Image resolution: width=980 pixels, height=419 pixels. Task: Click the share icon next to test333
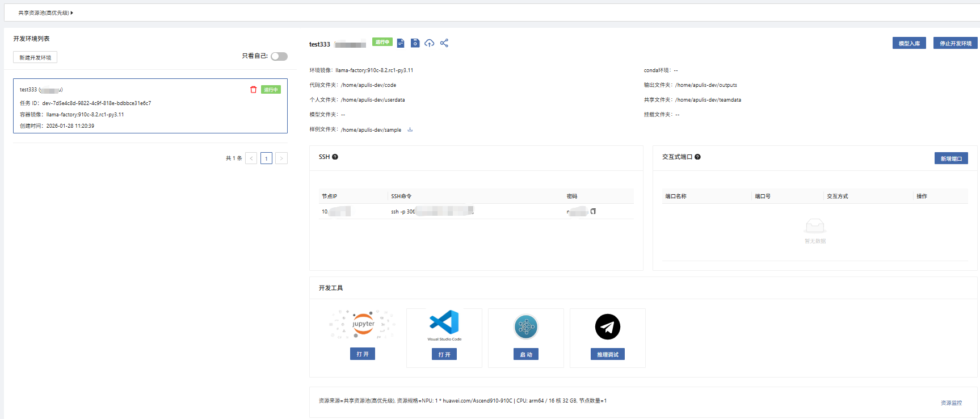pos(444,43)
